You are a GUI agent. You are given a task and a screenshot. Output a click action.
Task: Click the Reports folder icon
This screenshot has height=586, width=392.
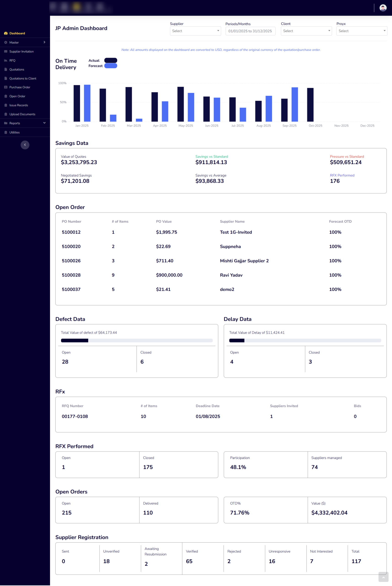(x=6, y=123)
